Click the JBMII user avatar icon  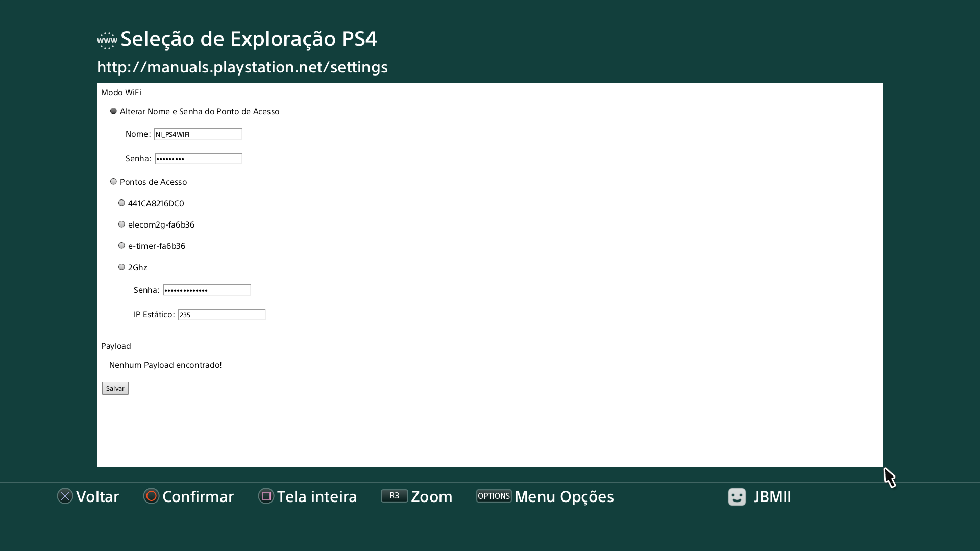(737, 496)
